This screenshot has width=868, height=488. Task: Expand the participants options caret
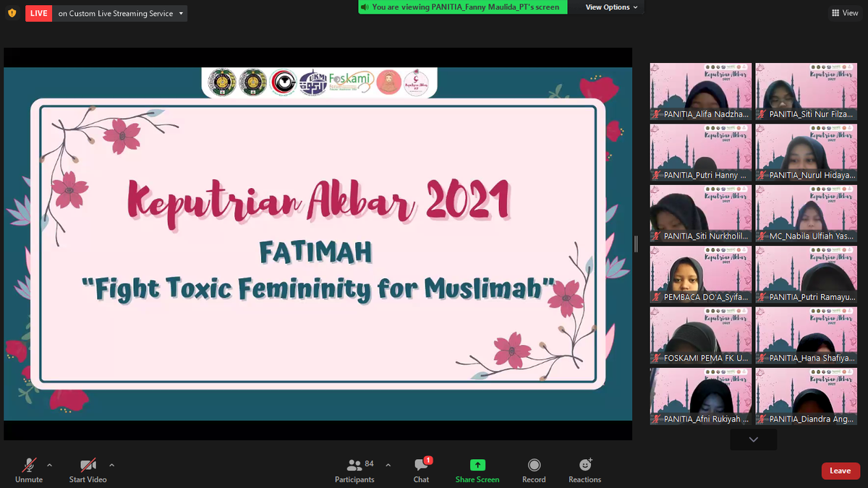pos(388,465)
